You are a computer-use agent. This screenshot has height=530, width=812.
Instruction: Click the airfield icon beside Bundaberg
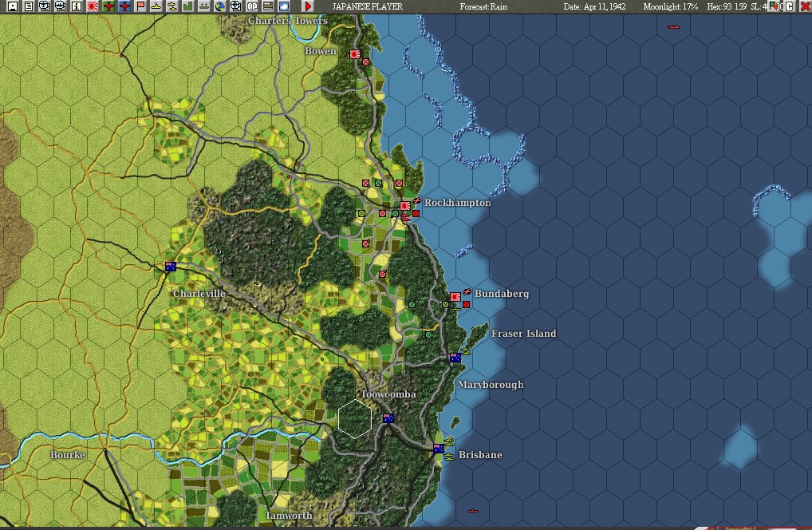click(x=467, y=291)
